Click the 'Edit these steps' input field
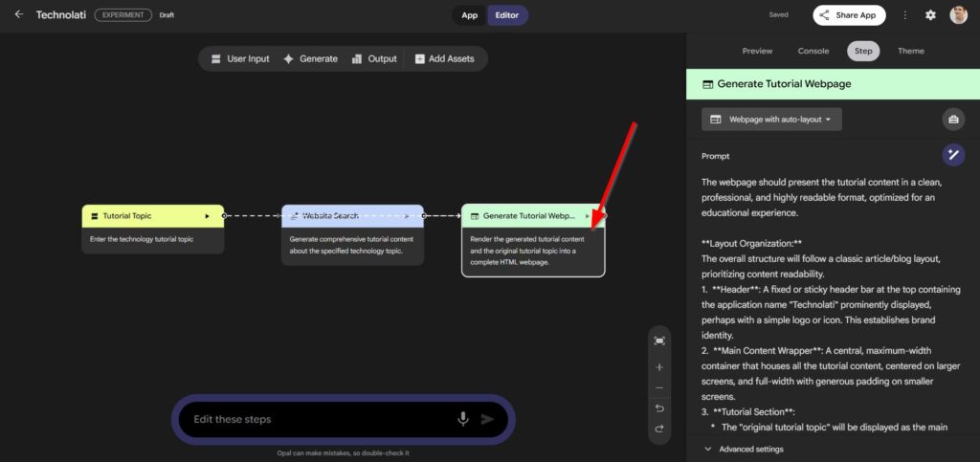This screenshot has width=980, height=462. tap(316, 419)
